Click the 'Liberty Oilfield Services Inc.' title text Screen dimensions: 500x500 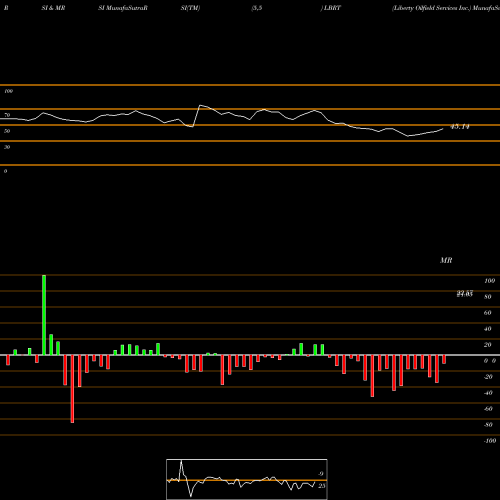432,8
